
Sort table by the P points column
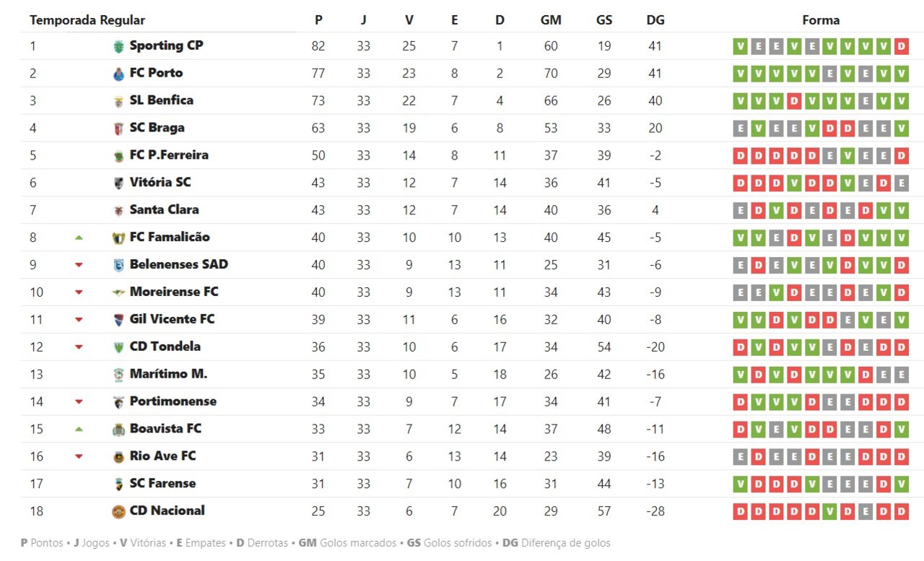coord(318,20)
